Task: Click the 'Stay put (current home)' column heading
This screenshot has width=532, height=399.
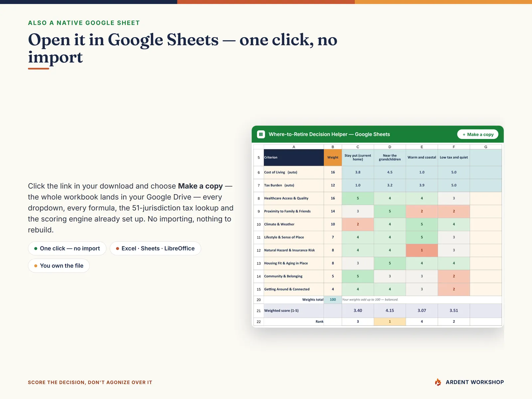Action: click(358, 158)
